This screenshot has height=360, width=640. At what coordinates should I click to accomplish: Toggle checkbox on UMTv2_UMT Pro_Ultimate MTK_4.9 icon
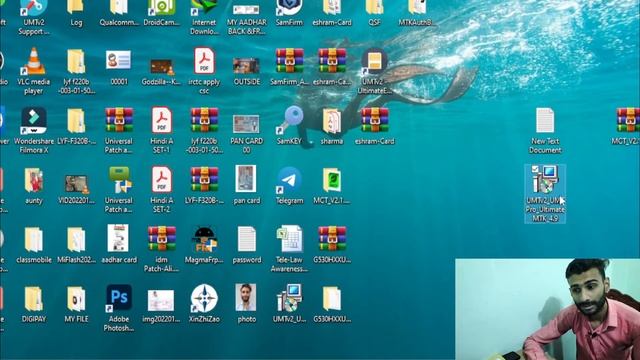coord(535,169)
